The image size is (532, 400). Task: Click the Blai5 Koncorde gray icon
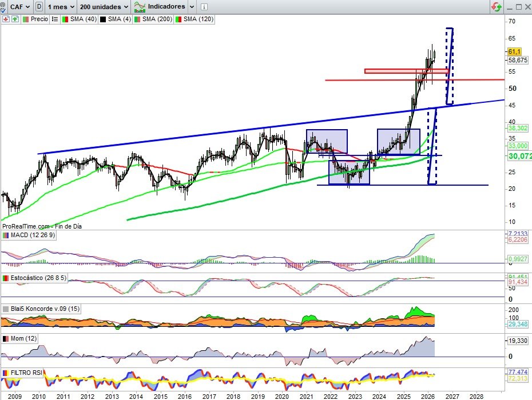coord(6,309)
